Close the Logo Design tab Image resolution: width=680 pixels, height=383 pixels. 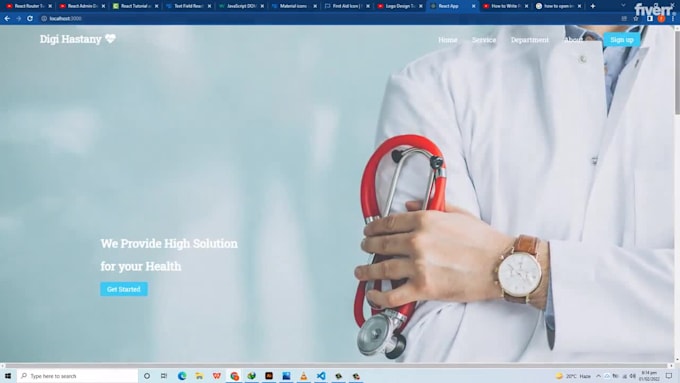click(420, 6)
